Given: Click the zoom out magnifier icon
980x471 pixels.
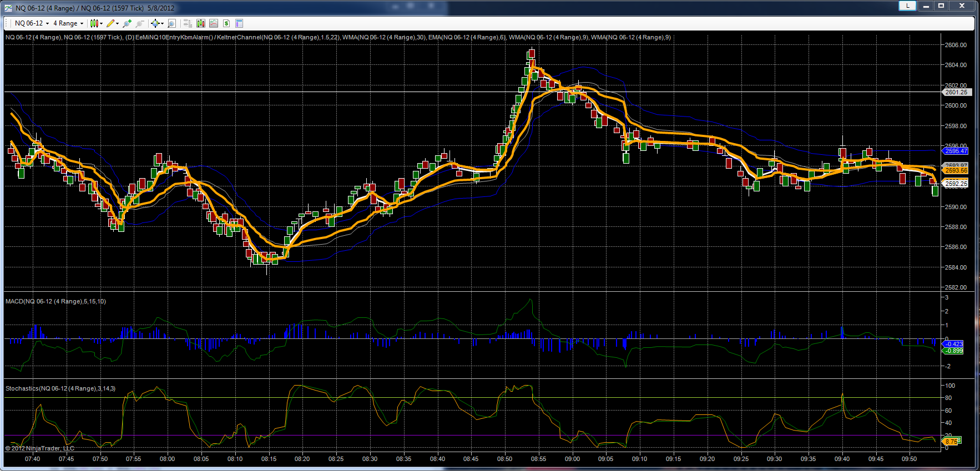Looking at the screenshot, I should point(139,23).
